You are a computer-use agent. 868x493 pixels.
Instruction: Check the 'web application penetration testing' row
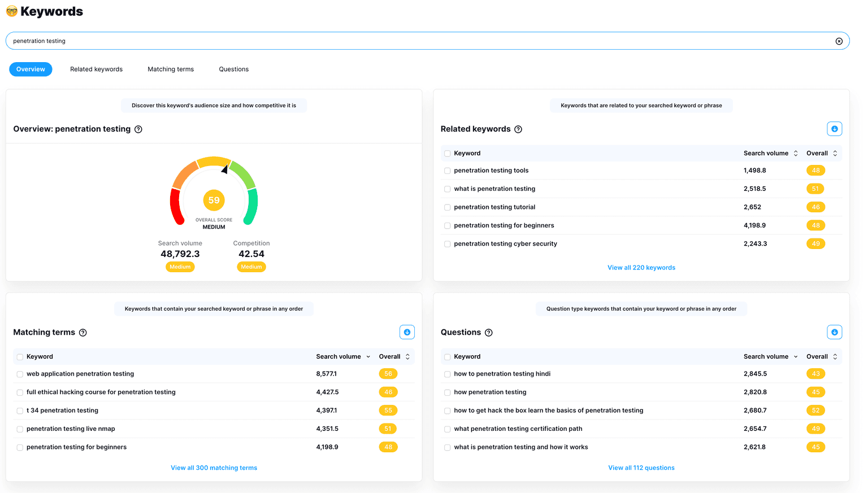(20, 374)
